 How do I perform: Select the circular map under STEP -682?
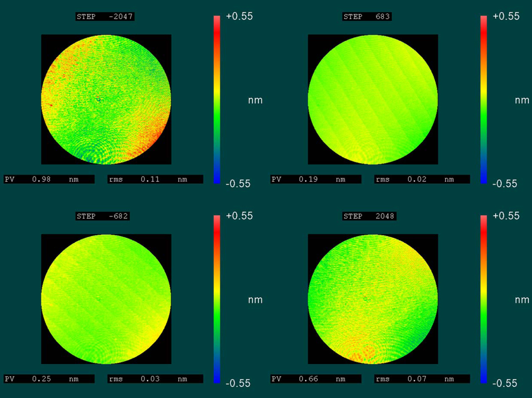click(x=106, y=299)
